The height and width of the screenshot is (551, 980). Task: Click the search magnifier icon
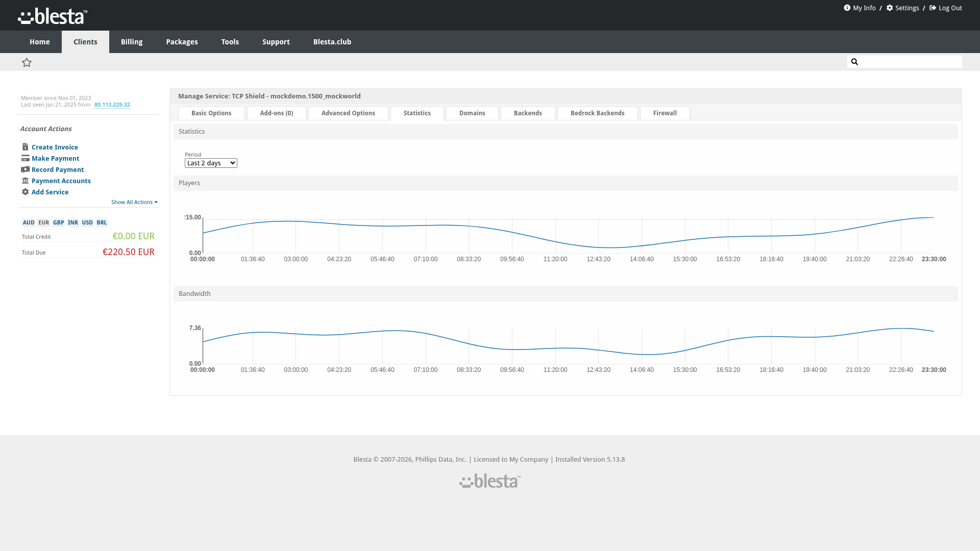854,62
